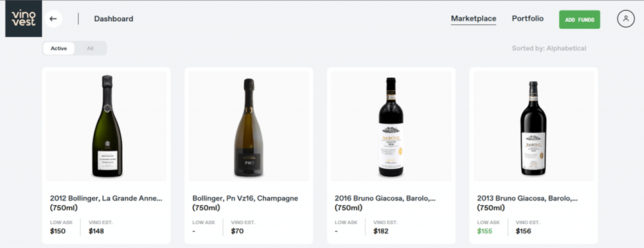The height and width of the screenshot is (248, 644).
Task: Select the 2012 Bollinger, La Grande Annee title
Action: 106,203
